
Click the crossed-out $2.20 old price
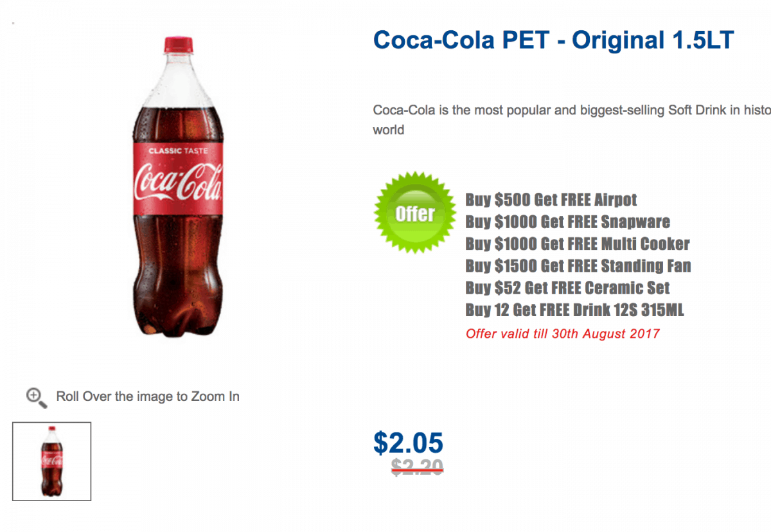pyautogui.click(x=417, y=467)
